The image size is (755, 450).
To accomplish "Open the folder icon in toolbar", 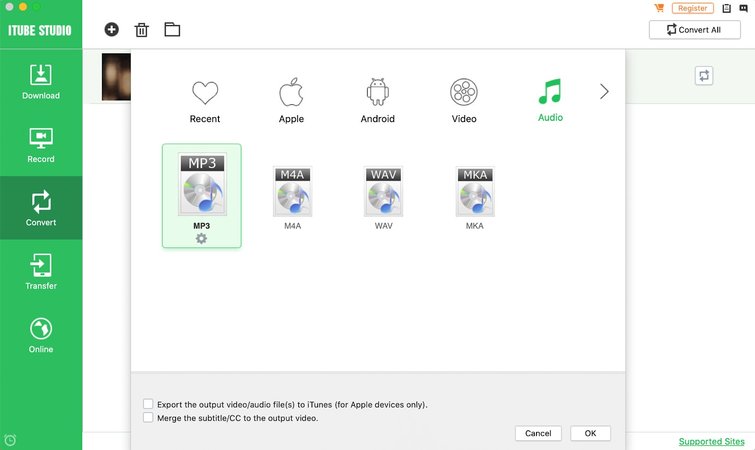I will [172, 29].
